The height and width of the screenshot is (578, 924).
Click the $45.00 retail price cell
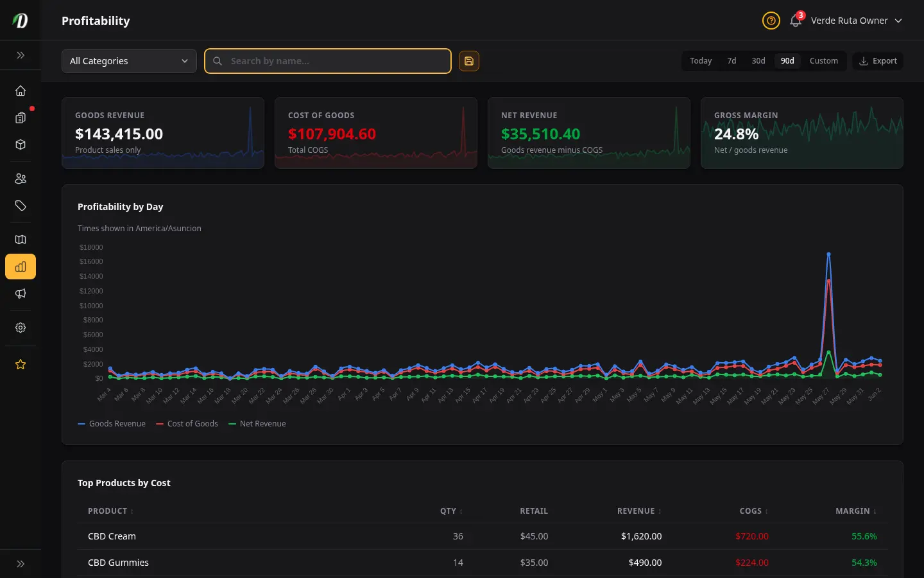coord(534,536)
